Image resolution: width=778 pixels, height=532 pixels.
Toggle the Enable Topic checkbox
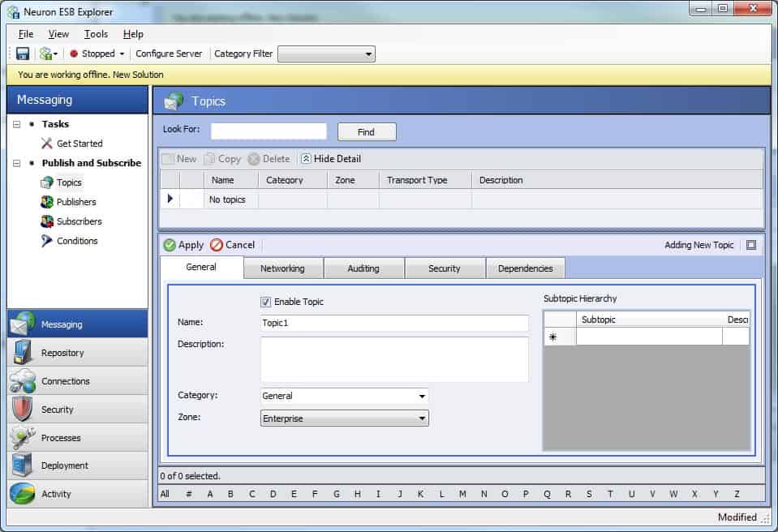tap(266, 302)
